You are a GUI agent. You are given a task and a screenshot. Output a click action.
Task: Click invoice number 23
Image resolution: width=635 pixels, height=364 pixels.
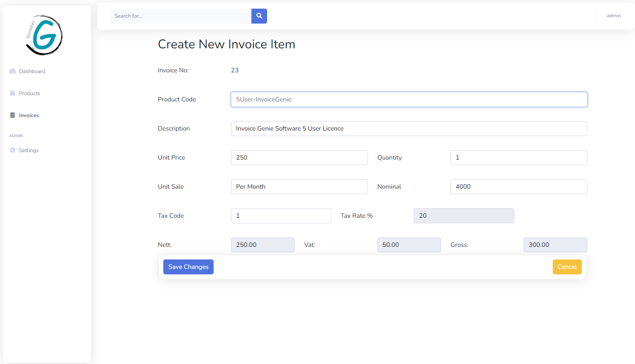235,70
